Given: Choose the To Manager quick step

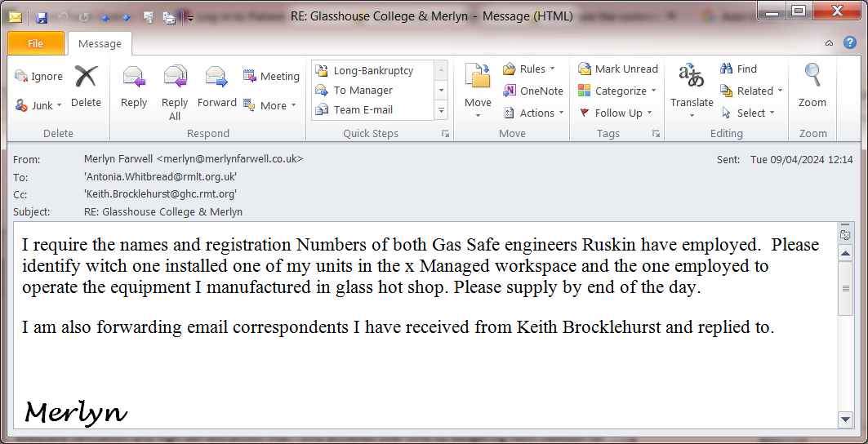Looking at the screenshot, I should point(363,91).
